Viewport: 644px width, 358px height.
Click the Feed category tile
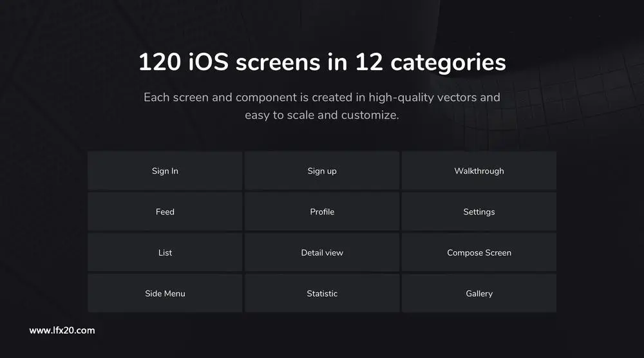click(165, 212)
